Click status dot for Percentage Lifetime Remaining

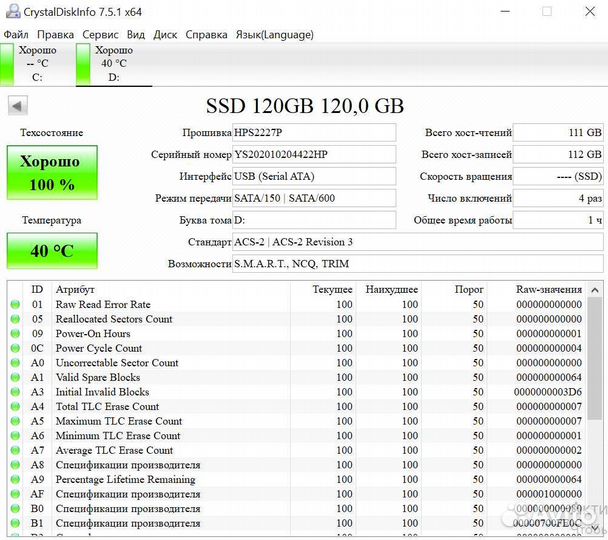click(x=15, y=480)
